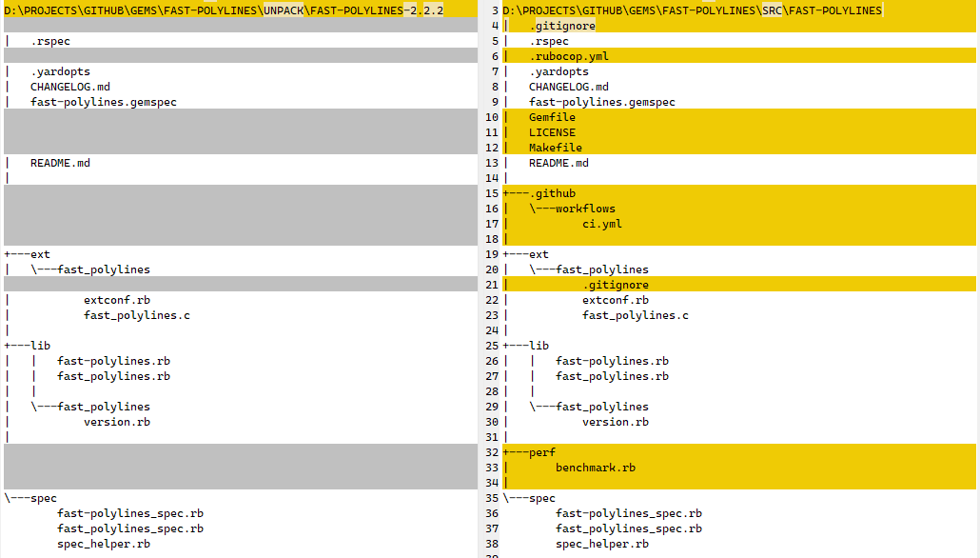980x558 pixels.
Task: Select .rubocop.yml in the right pane
Action: (x=568, y=56)
